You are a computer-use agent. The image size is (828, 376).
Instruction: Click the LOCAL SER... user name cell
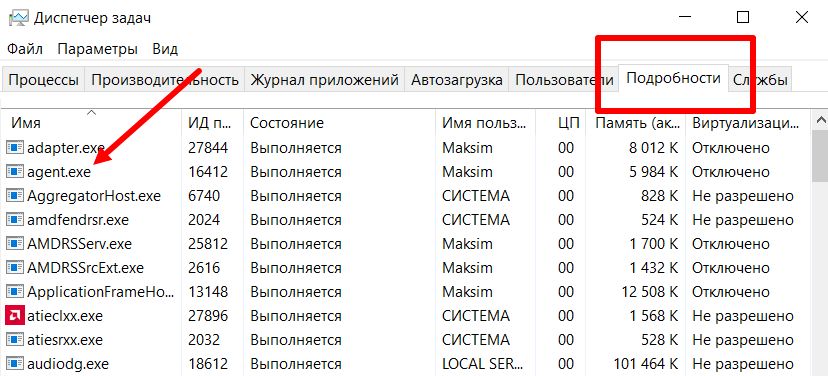coord(484,364)
